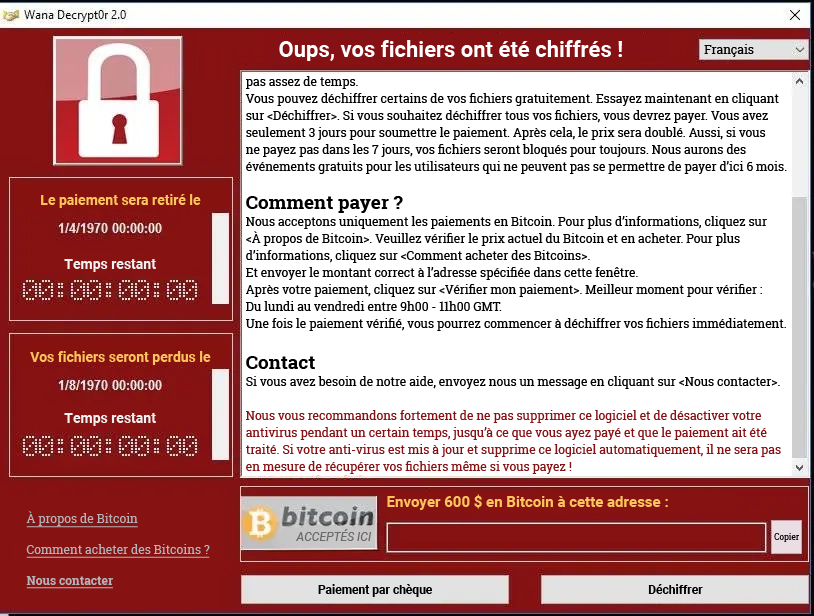Click the scroll up arrow in text box
The image size is (814, 616).
tap(799, 81)
